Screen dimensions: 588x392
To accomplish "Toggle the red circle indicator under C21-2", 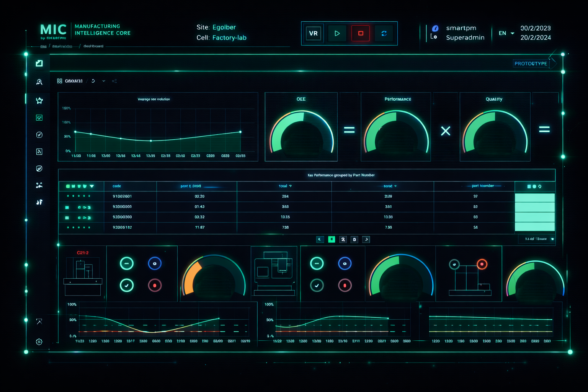I will coord(155,285).
